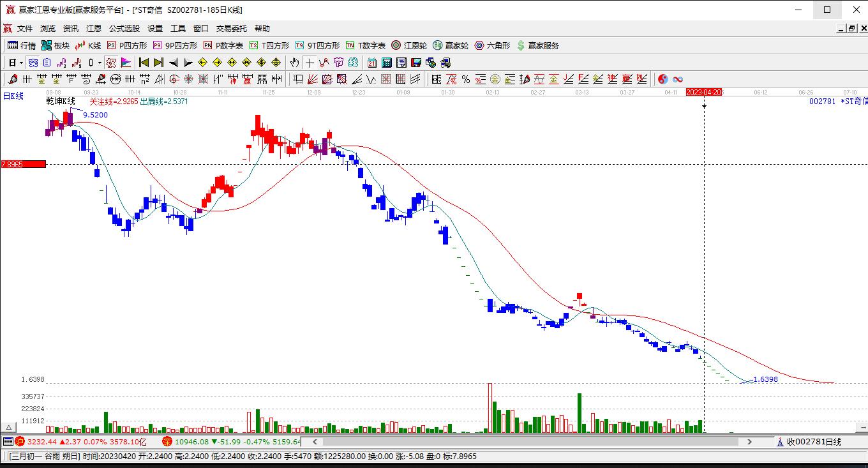Image resolution: width=868 pixels, height=468 pixels.
Task: Click the red grid square tool
Action: tap(385, 79)
